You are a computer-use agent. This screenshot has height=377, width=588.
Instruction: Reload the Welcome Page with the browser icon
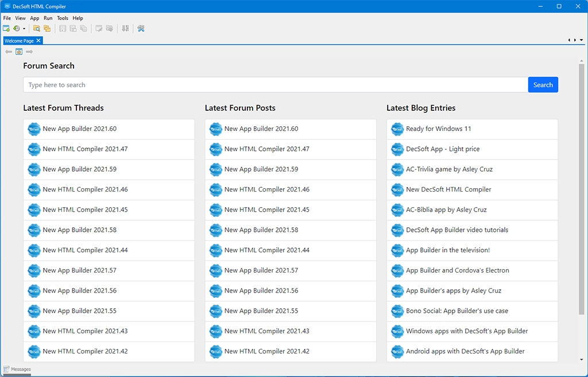pyautogui.click(x=19, y=51)
